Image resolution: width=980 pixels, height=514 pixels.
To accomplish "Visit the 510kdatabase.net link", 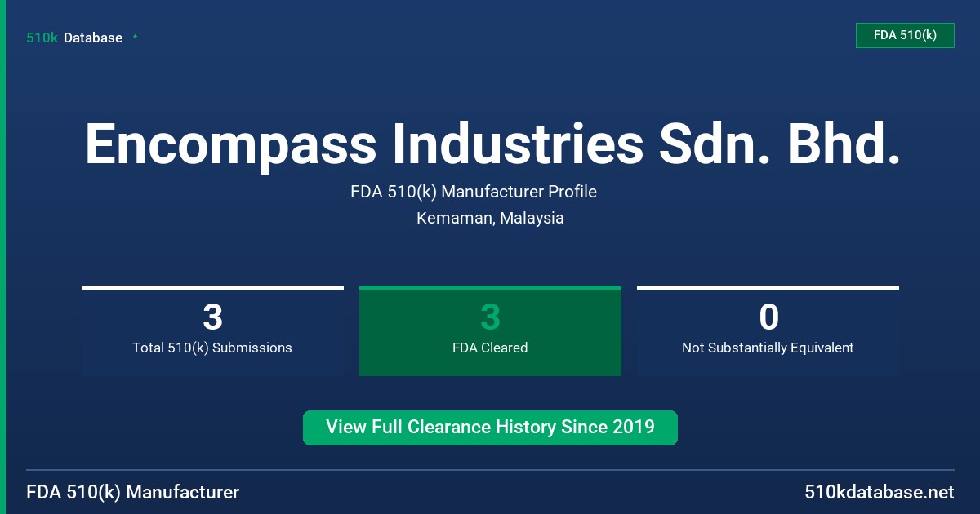I will 879,493.
